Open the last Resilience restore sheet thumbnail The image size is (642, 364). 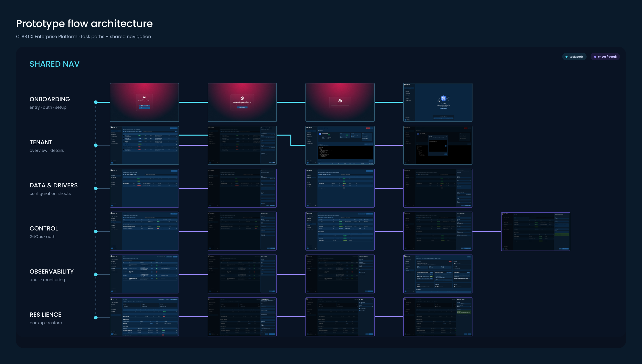438,317
